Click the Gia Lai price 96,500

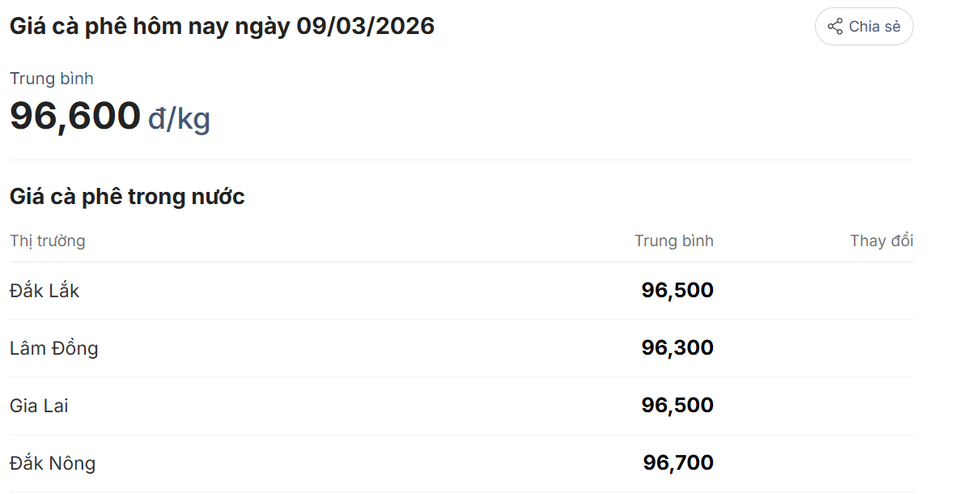click(677, 406)
